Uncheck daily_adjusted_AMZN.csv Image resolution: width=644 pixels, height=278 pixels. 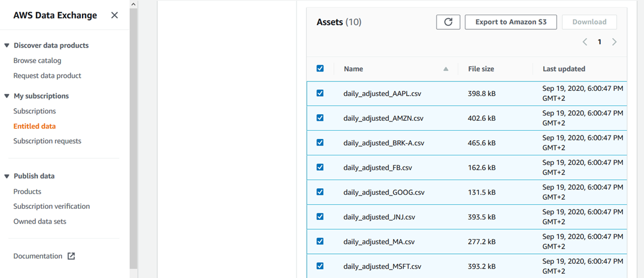[x=320, y=118]
